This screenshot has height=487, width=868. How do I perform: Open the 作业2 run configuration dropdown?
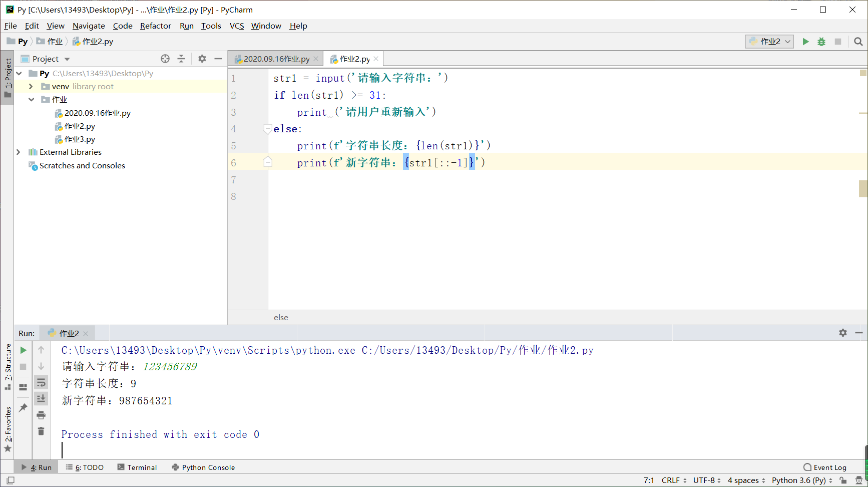pos(769,42)
